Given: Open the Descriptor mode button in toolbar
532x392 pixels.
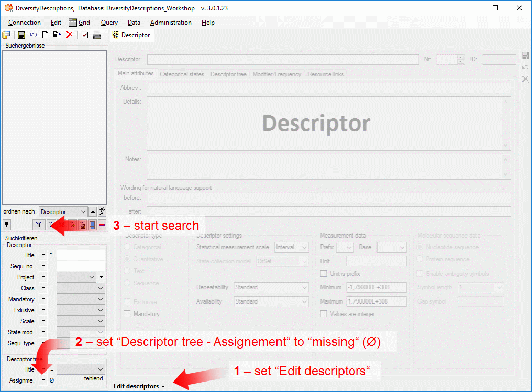Looking at the screenshot, I should coord(131,35).
